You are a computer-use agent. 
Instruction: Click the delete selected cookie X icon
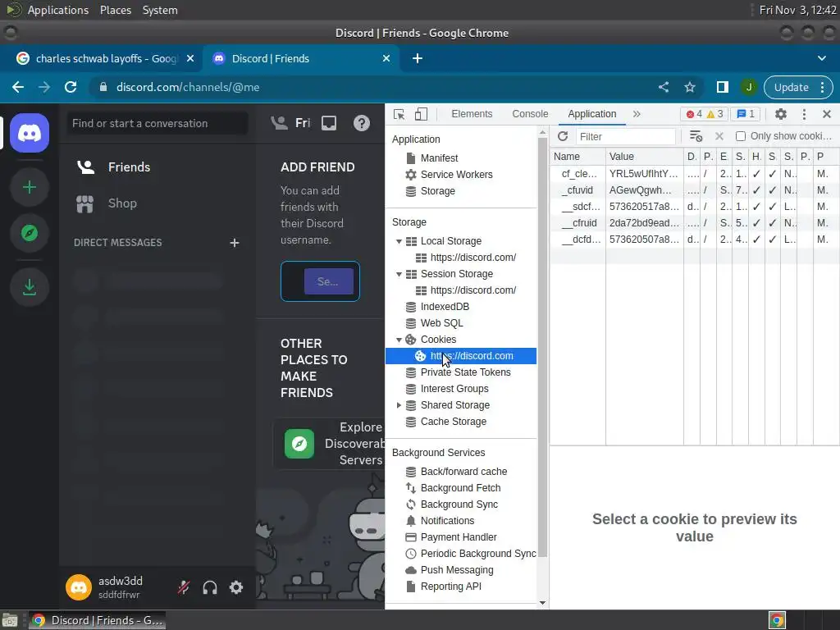[x=719, y=137]
